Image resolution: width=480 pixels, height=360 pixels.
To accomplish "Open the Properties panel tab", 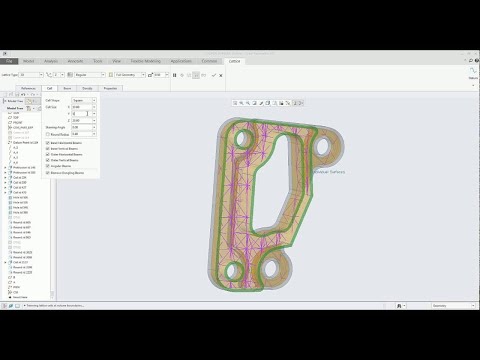I will tap(110, 88).
